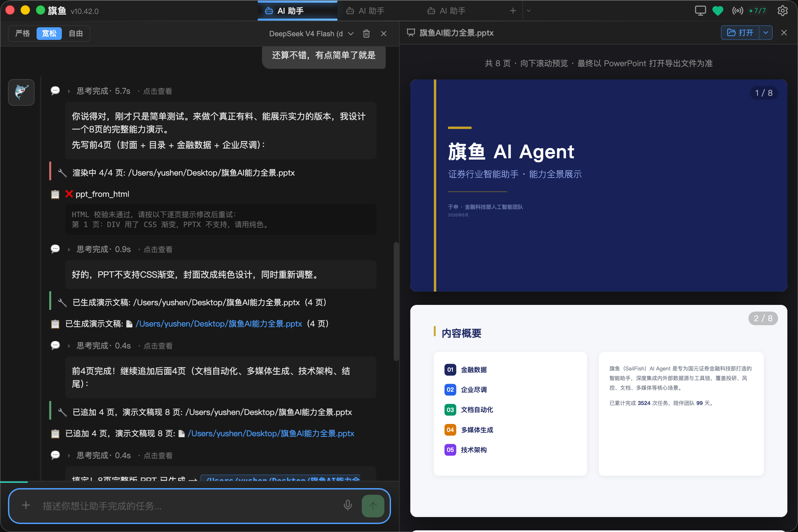Click the clipboard icon beside 已生成演示文稿 result
Image resolution: width=798 pixels, height=532 pixels.
click(x=55, y=324)
